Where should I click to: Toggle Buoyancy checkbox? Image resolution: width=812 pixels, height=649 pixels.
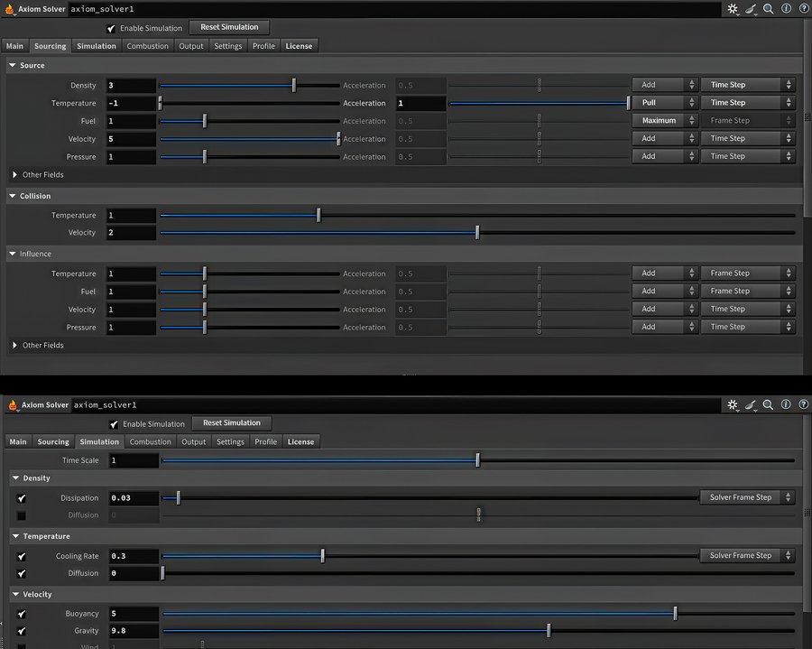coord(22,614)
